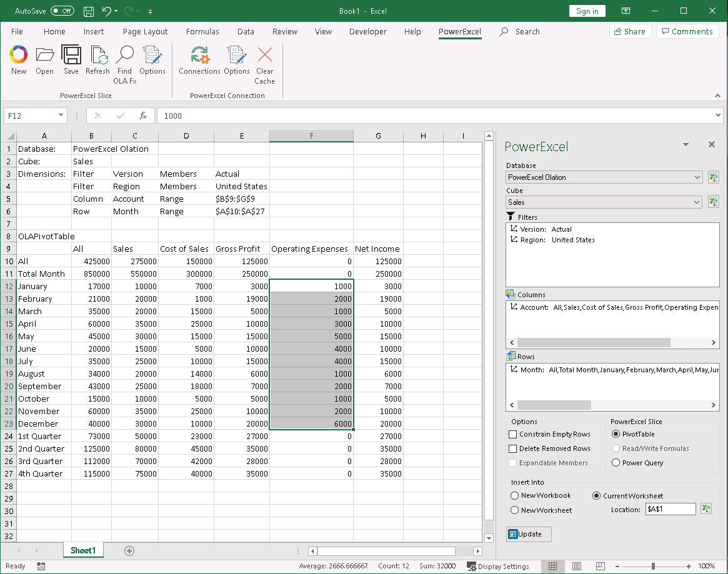Screen dimensions: 728x574
Task: Open Ribbon Display Options icon
Action: point(626,11)
